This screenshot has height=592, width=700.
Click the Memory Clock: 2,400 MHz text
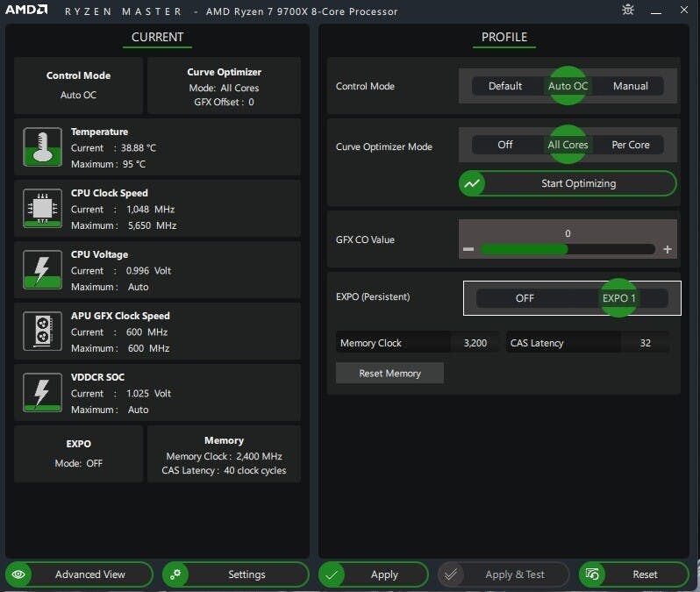[224, 456]
